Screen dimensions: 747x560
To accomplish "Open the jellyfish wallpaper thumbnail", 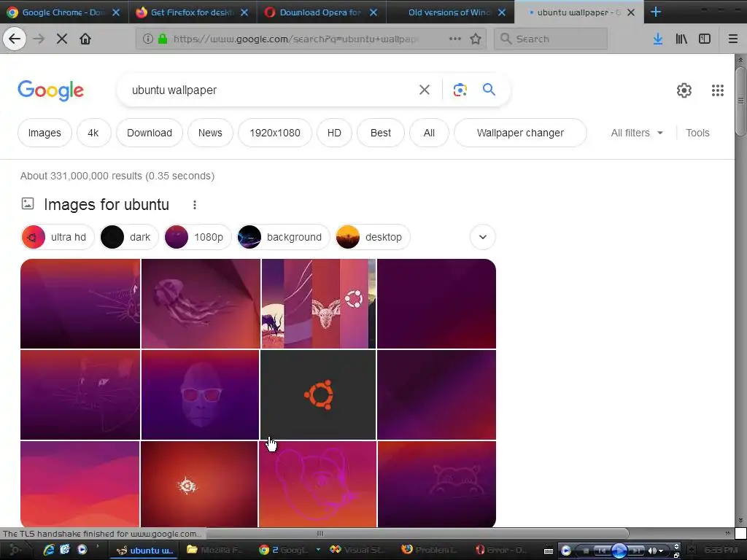I will pyautogui.click(x=201, y=304).
